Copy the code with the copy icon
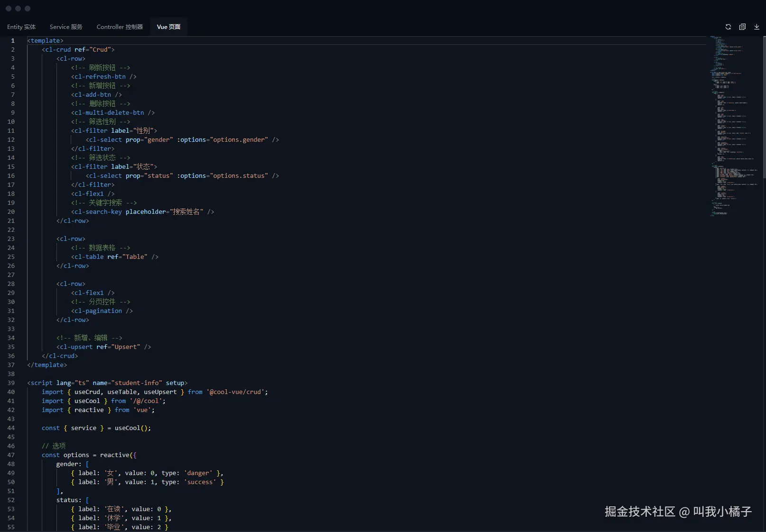This screenshot has height=532, width=766. click(742, 27)
